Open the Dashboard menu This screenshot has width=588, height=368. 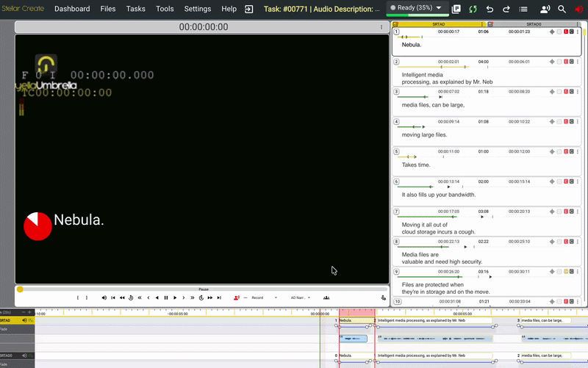[72, 9]
